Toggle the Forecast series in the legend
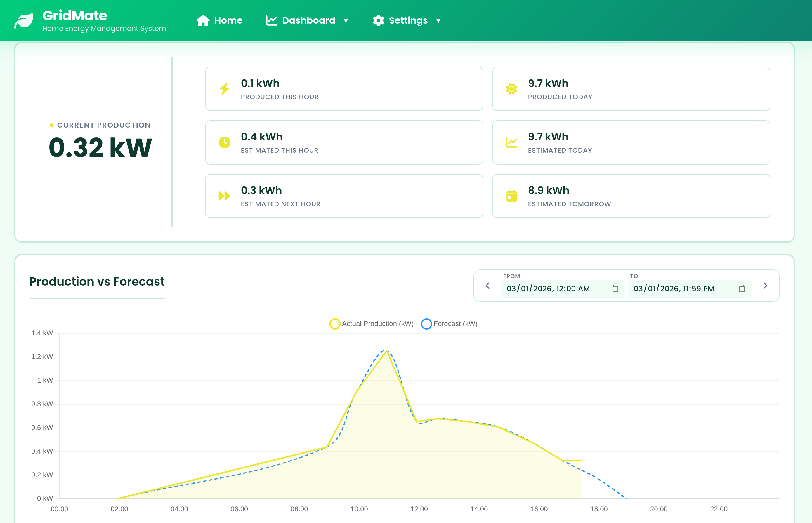812x523 pixels. 449,324
